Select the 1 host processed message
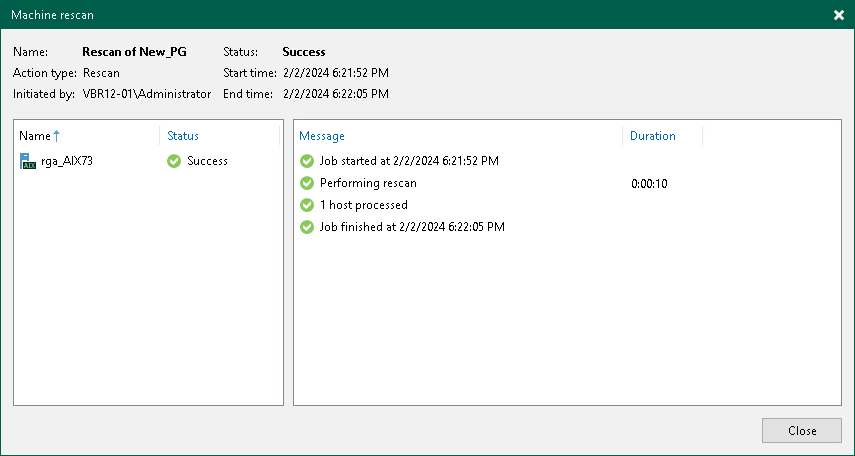 pyautogui.click(x=364, y=205)
